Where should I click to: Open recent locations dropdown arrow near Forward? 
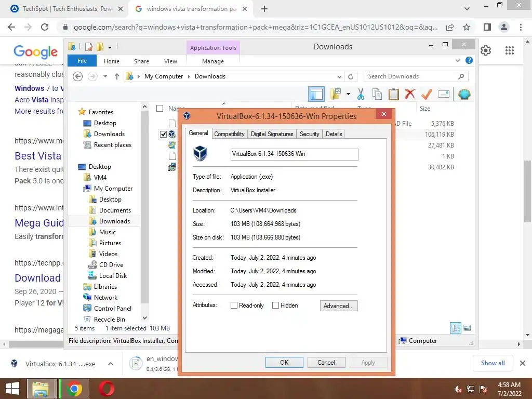(105, 76)
